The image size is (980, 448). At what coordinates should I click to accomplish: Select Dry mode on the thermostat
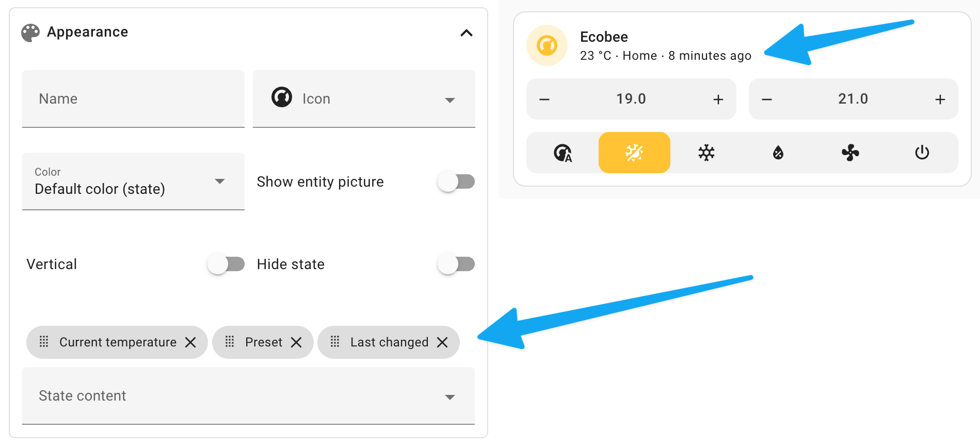(778, 153)
